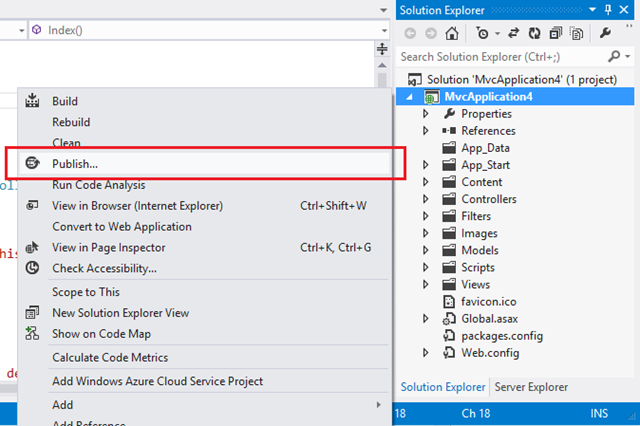Image resolution: width=640 pixels, height=426 pixels.
Task: Choose Calculate Code Metrics
Action: [204, 357]
